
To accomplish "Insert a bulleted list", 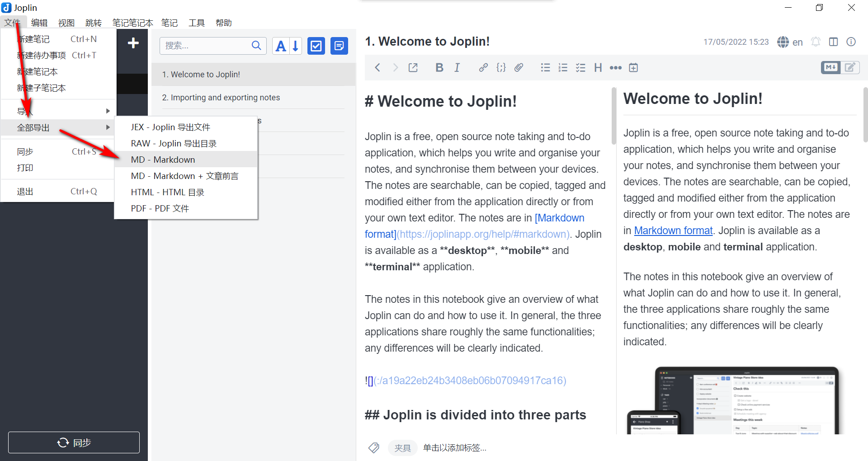I will pos(545,68).
